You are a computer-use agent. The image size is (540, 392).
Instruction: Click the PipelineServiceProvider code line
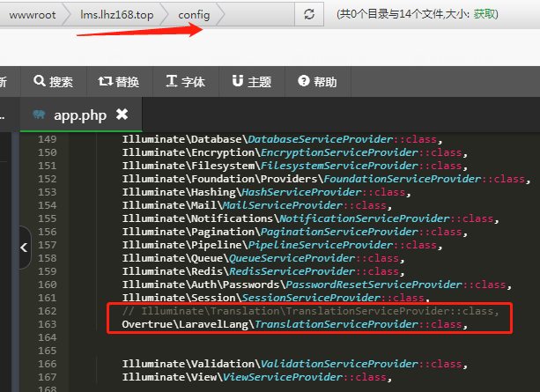tap(282, 245)
